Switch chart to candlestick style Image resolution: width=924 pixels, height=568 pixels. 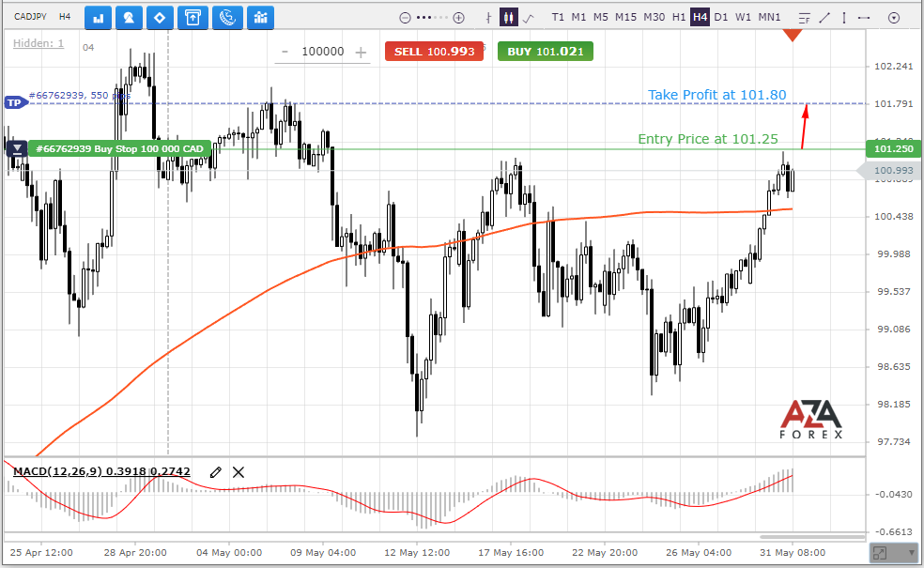509,17
